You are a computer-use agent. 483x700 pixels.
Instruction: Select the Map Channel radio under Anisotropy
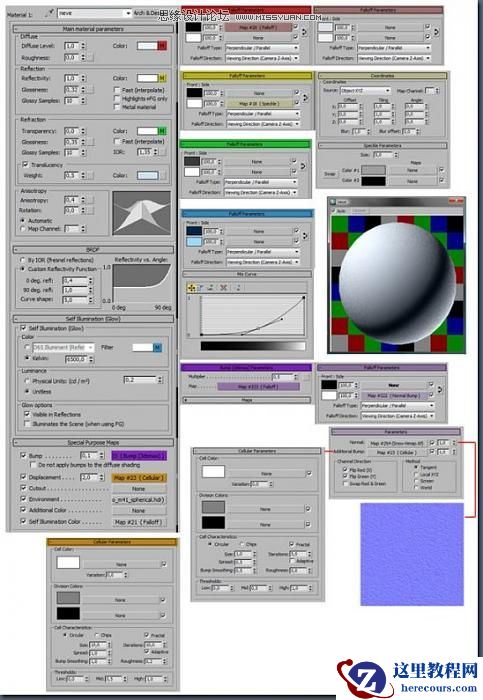tap(23, 229)
